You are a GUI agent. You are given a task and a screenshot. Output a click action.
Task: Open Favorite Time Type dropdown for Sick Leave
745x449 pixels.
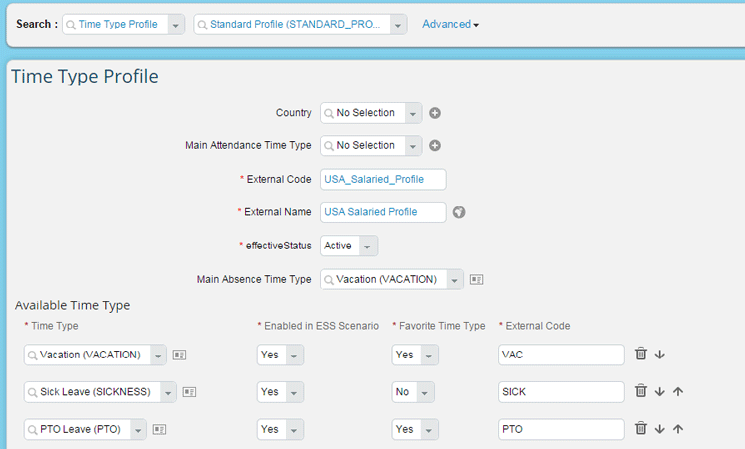[425, 392]
